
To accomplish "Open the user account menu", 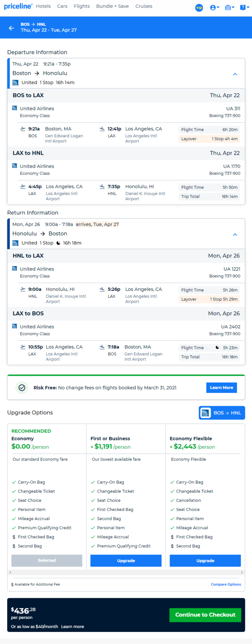I will tap(214, 8).
